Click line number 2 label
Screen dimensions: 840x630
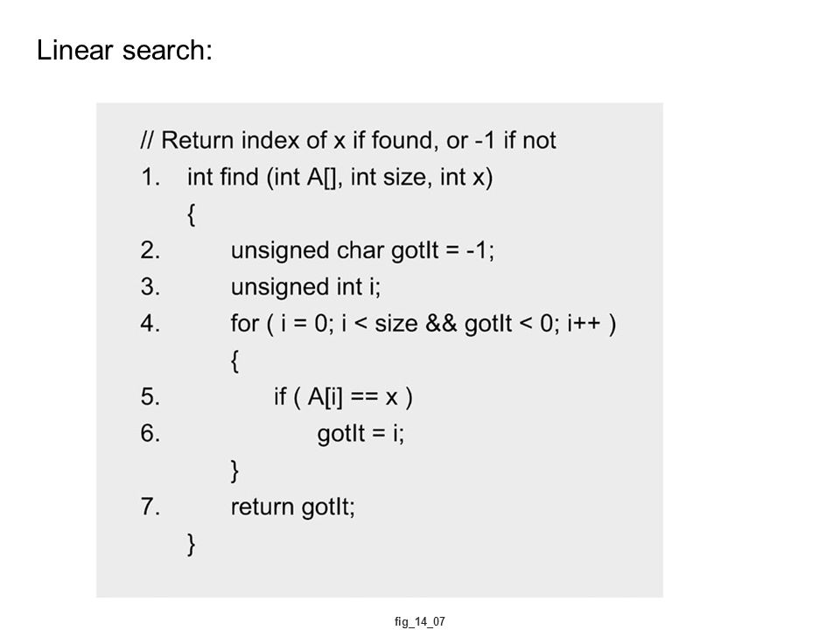tap(150, 251)
